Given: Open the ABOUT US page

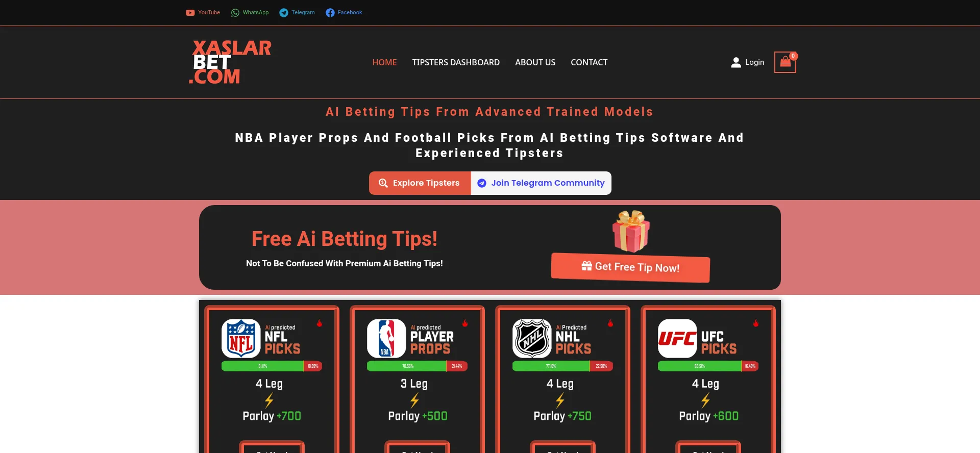Looking at the screenshot, I should pos(535,62).
